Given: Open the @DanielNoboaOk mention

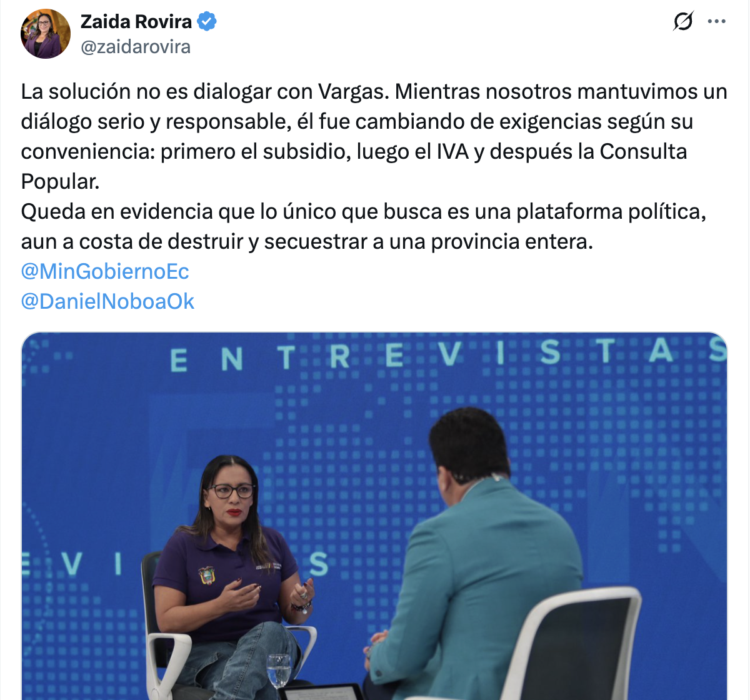Looking at the screenshot, I should [x=107, y=301].
